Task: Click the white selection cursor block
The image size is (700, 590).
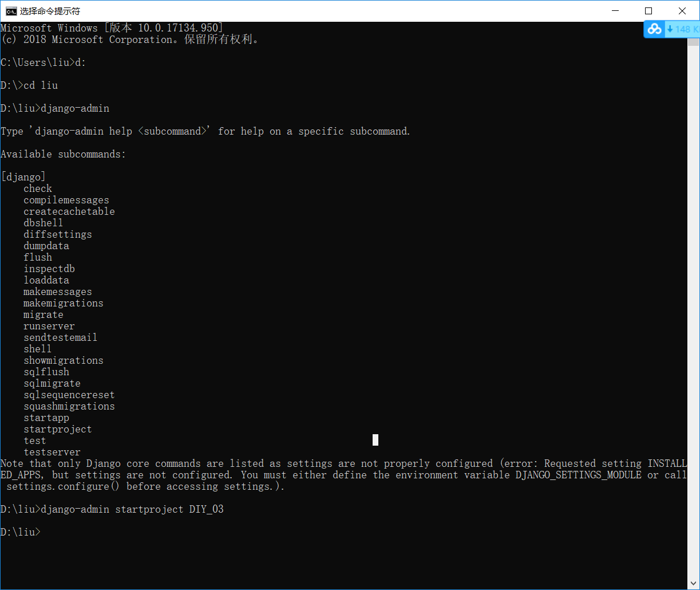Action: [x=375, y=440]
